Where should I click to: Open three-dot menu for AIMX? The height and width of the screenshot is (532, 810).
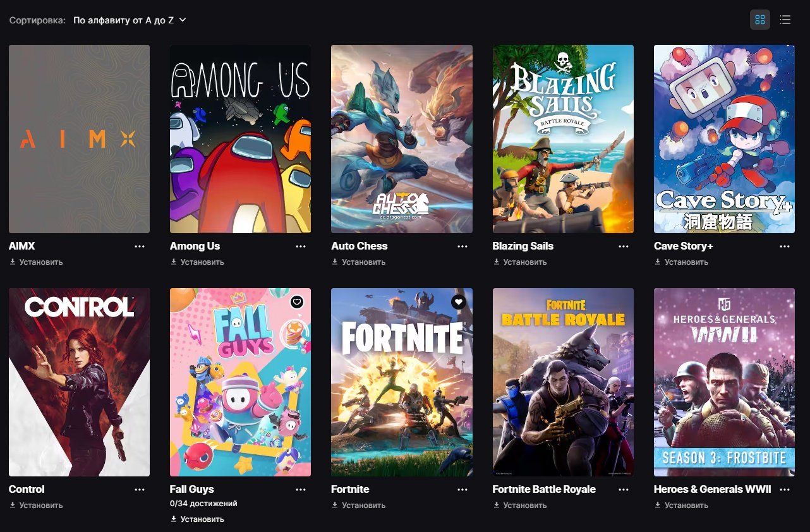tap(140, 246)
